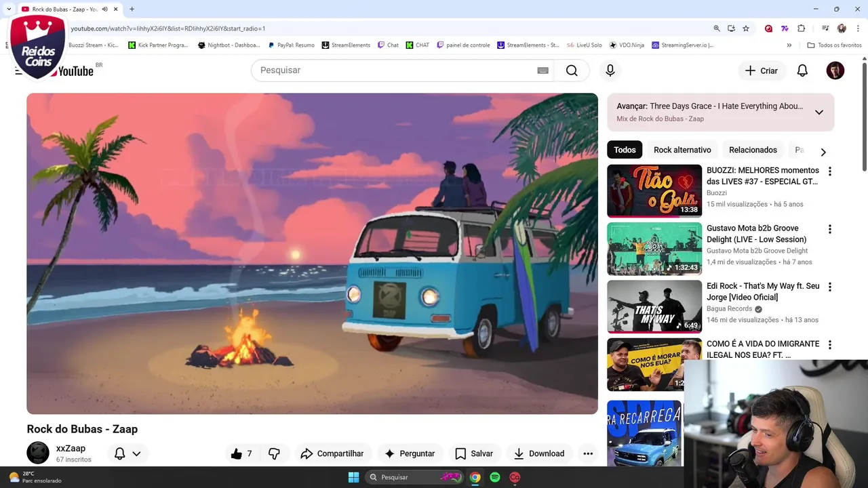Viewport: 868px width, 488px height.
Task: Open the painel de controle bookmark
Action: [x=463, y=45]
